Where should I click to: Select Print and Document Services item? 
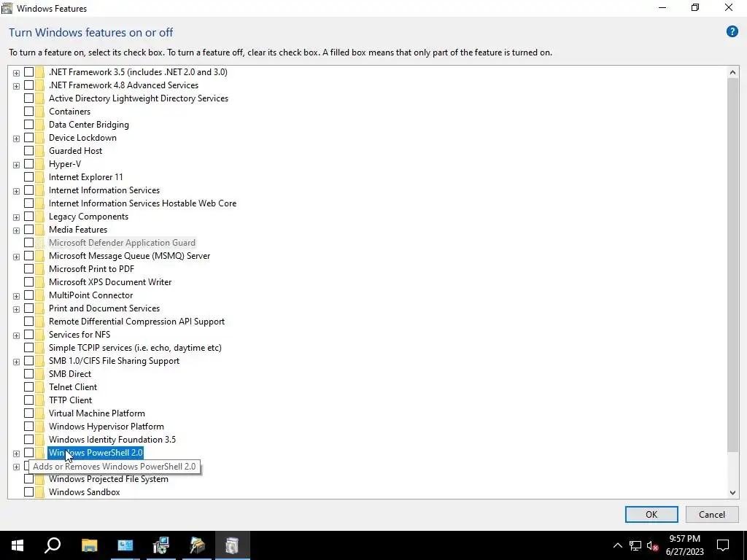point(104,308)
